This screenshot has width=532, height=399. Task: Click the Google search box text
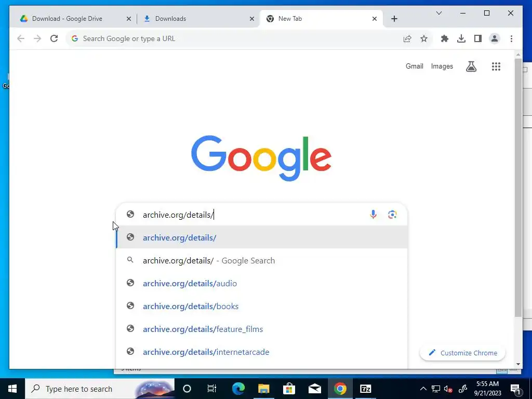tap(179, 215)
